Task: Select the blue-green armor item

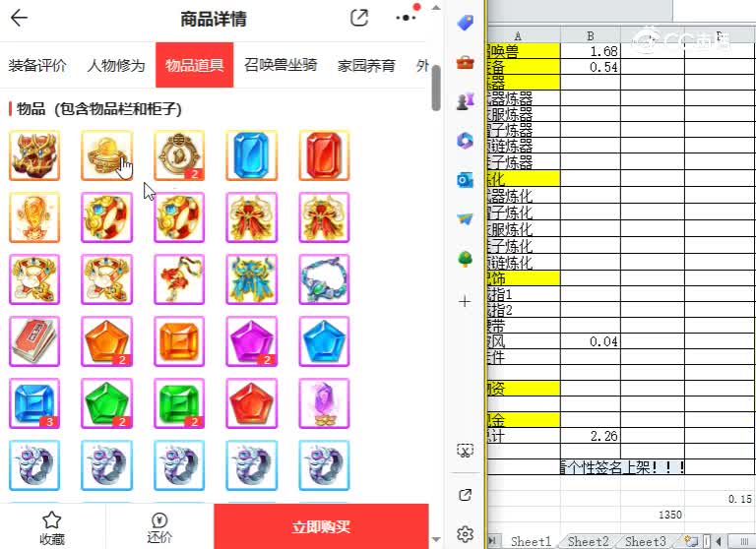Action: (252, 279)
